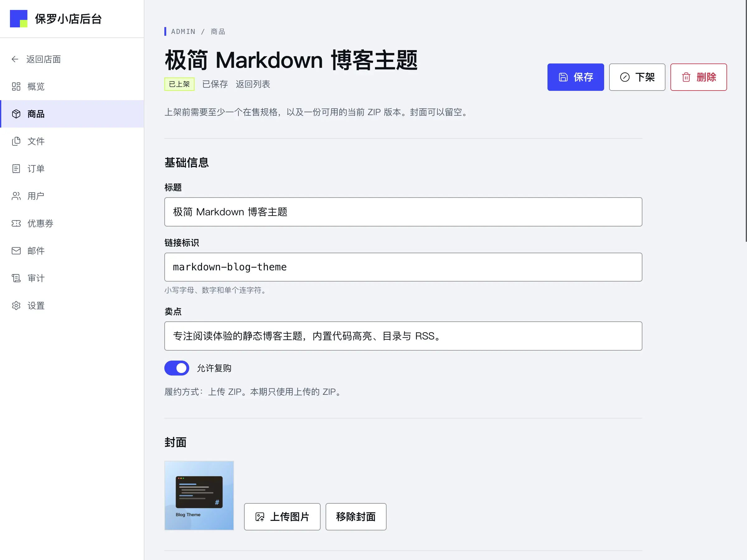Click the 优惠券 ticket icon
This screenshot has width=747, height=560.
tap(16, 223)
